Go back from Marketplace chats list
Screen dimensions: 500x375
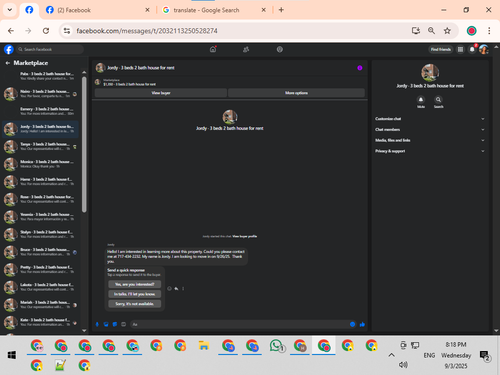(7, 63)
